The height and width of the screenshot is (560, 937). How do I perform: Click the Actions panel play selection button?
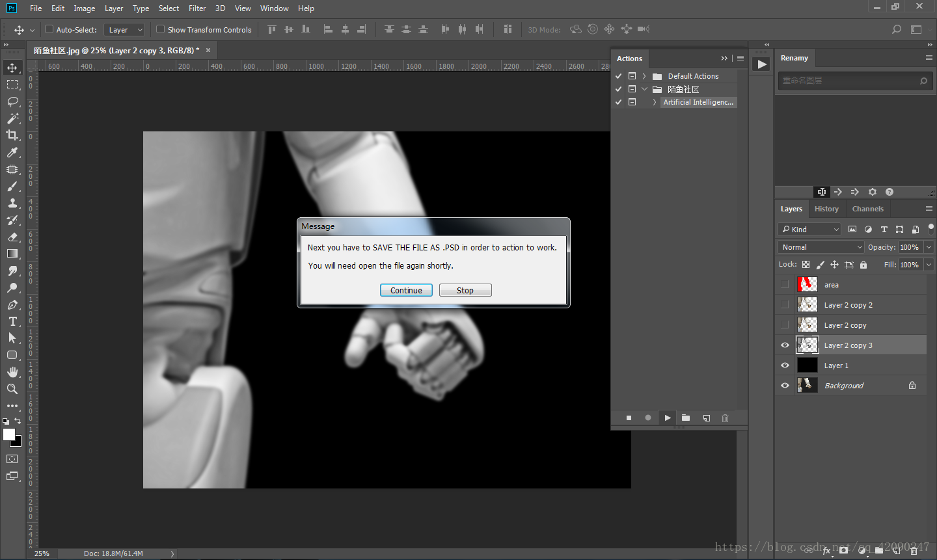point(667,418)
